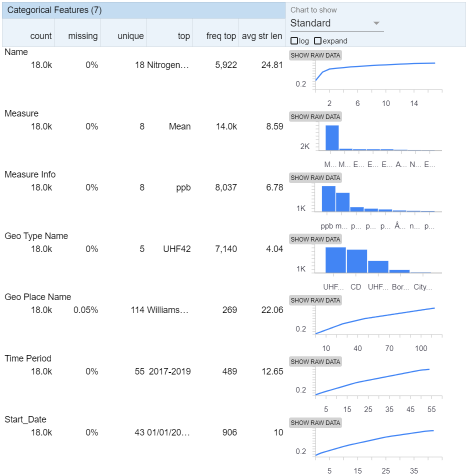Viewport: 469px width, 476px height.
Task: Show raw data for Measure feature
Action: pyautogui.click(x=315, y=116)
